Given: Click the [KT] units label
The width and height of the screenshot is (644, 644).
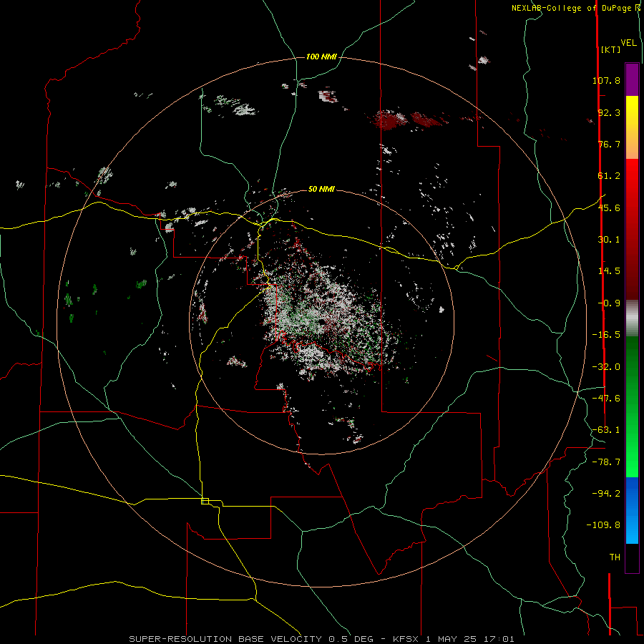Looking at the screenshot, I should pyautogui.click(x=611, y=49).
